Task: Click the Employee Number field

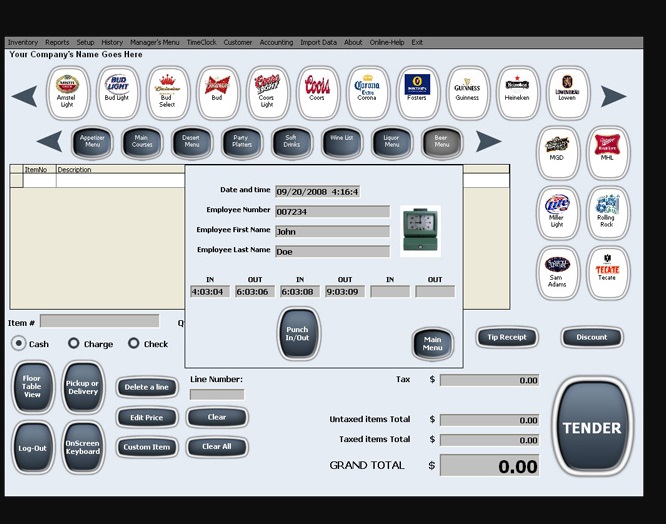Action: click(x=332, y=211)
